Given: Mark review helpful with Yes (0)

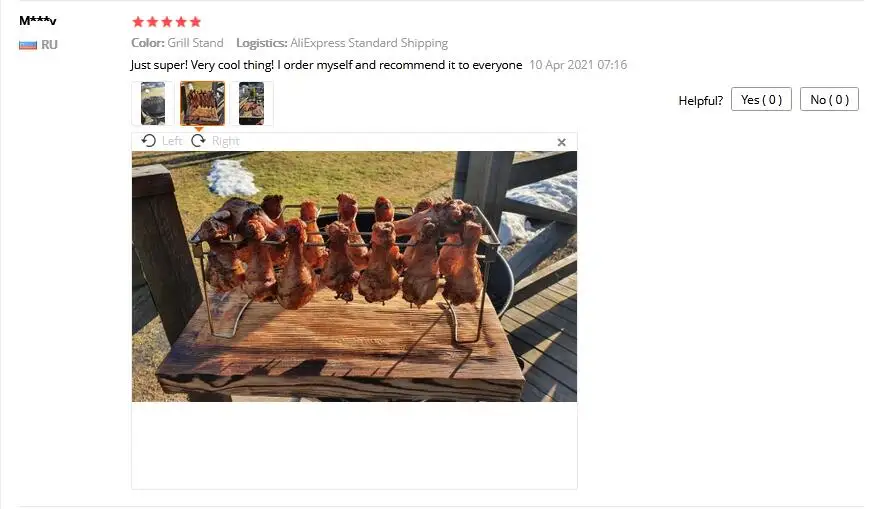Looking at the screenshot, I should [x=761, y=99].
